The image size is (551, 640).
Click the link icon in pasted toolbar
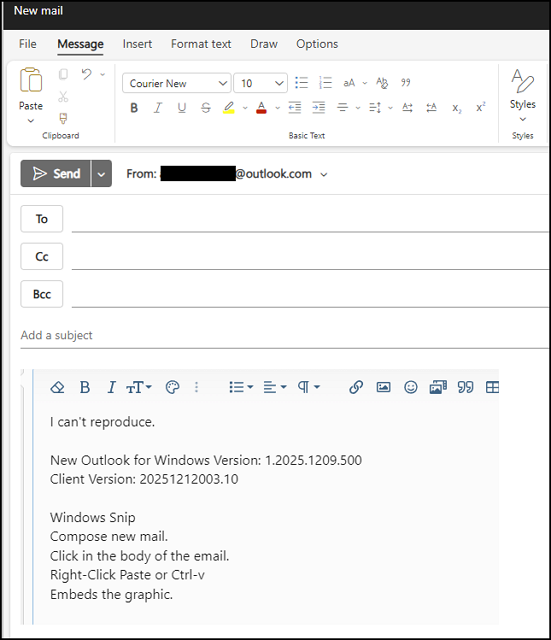[x=356, y=387]
